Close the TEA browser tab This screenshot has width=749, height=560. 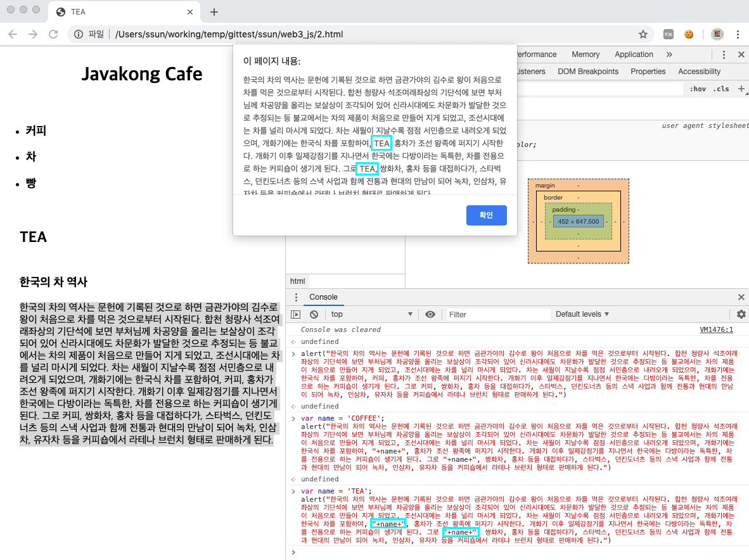coord(190,12)
